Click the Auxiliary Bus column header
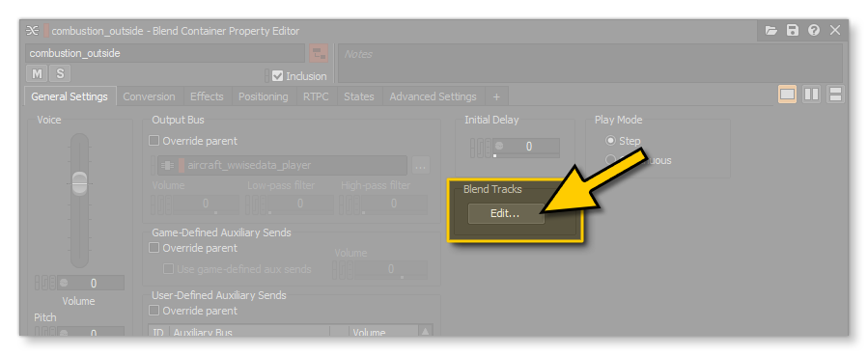 (x=250, y=333)
